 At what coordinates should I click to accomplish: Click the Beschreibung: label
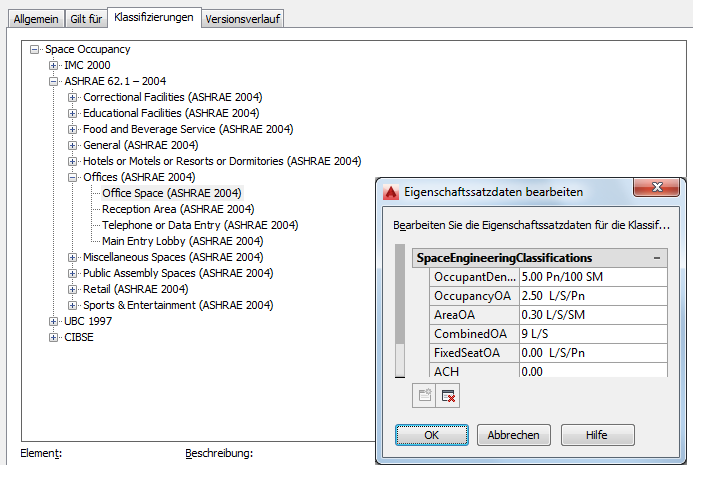[x=219, y=453]
